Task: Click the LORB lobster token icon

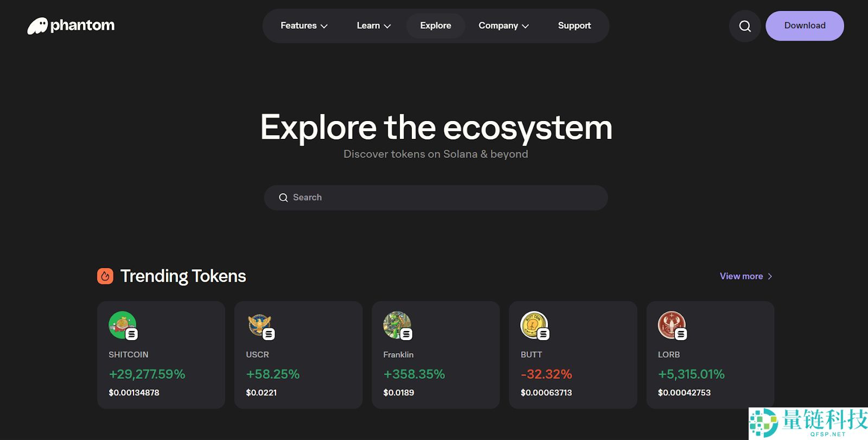Action: 672,325
